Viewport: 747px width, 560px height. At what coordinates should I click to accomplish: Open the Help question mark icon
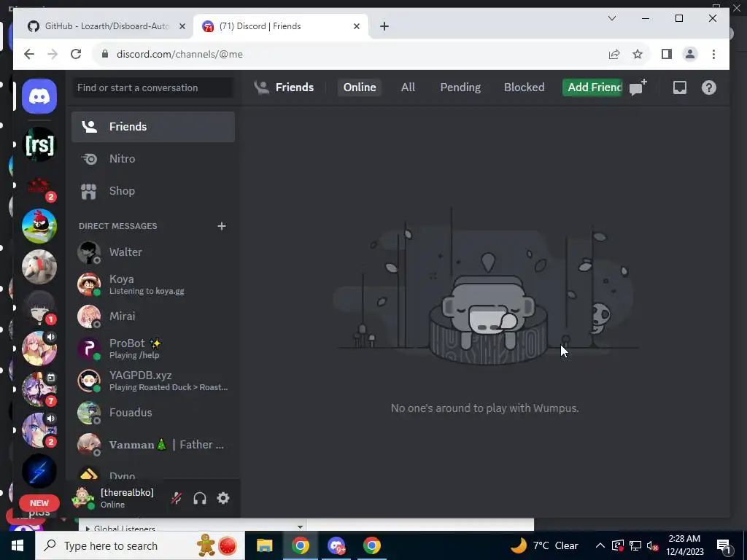(x=709, y=87)
